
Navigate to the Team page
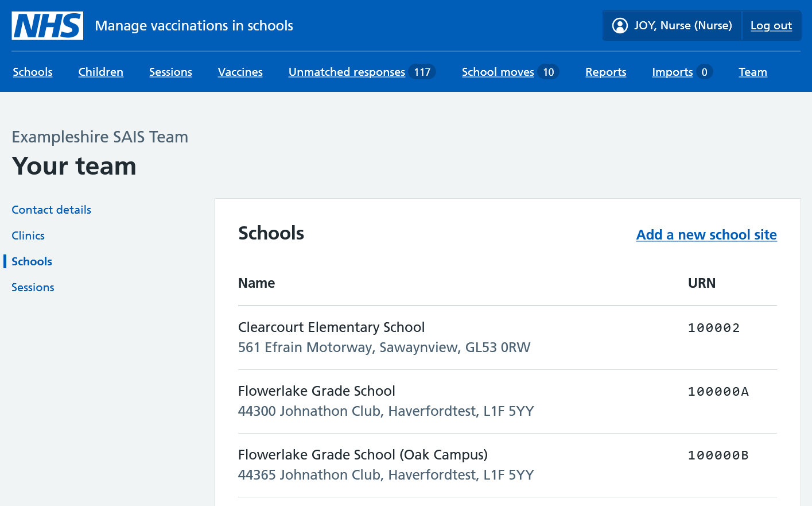click(753, 72)
